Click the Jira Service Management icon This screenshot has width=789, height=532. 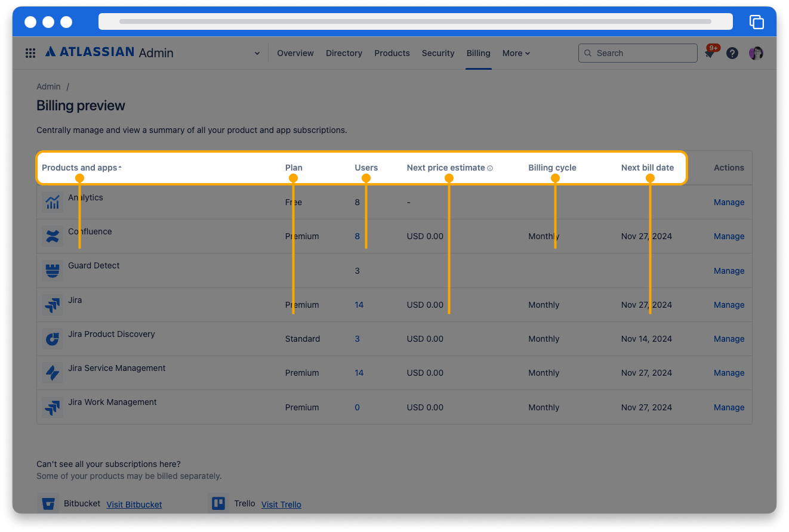pos(53,373)
